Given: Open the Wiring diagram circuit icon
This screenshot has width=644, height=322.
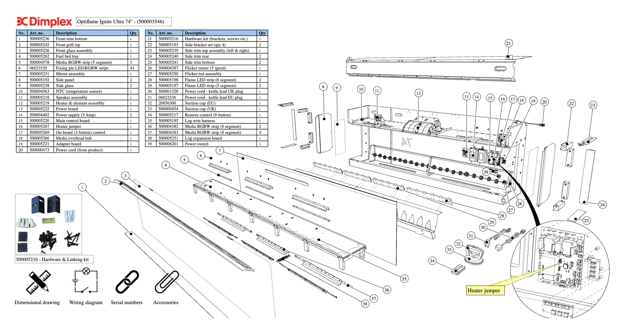Looking at the screenshot, I should (86, 281).
